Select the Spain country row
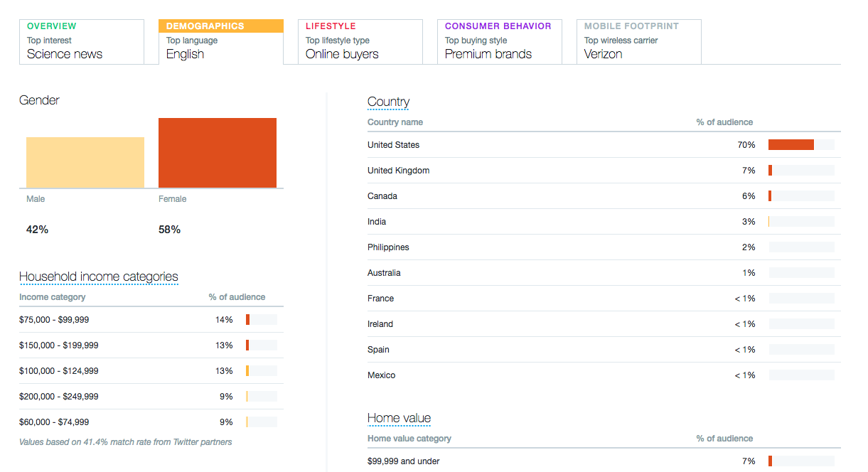The image size is (868, 472). pyautogui.click(x=604, y=350)
